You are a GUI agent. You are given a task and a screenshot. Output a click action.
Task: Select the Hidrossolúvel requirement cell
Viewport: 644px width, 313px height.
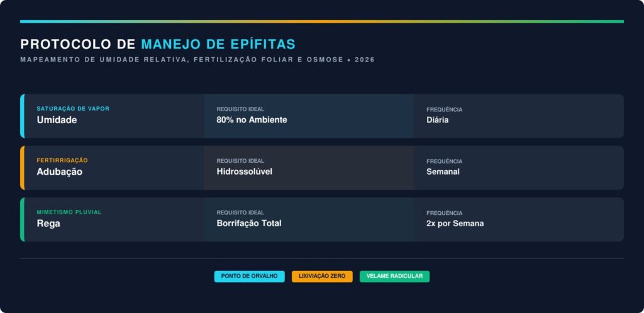pos(245,172)
